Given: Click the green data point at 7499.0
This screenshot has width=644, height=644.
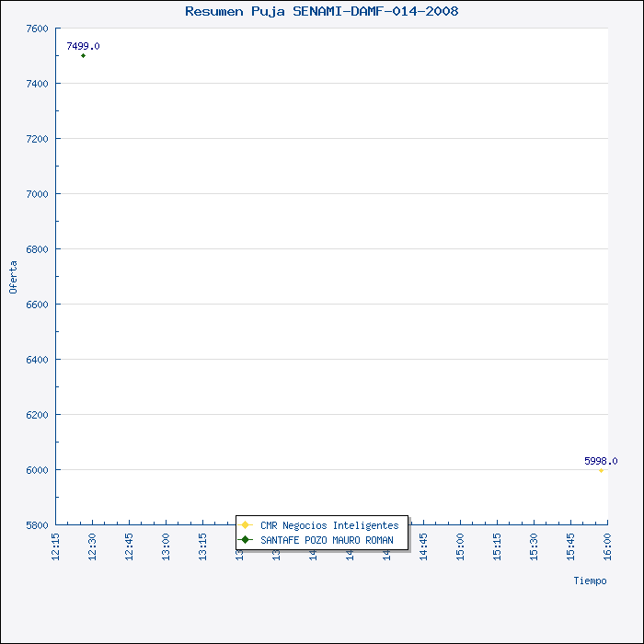Looking at the screenshot, I should (x=83, y=56).
